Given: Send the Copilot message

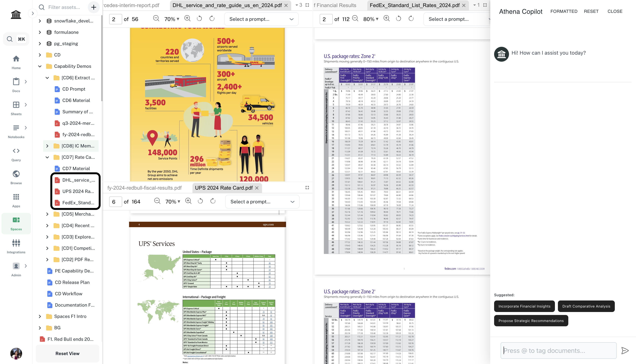Looking at the screenshot, I should pyautogui.click(x=625, y=350).
